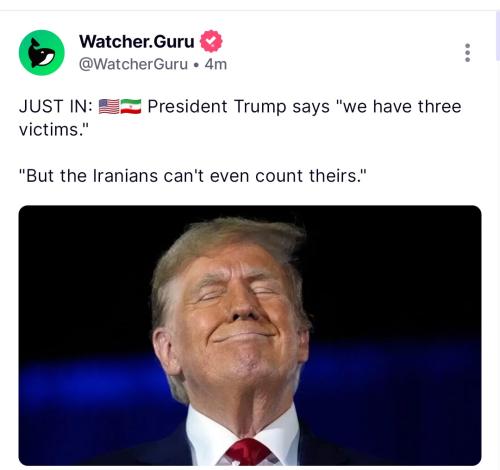
Task: Click the scrollbar thumb at right edge
Action: [498, 35]
